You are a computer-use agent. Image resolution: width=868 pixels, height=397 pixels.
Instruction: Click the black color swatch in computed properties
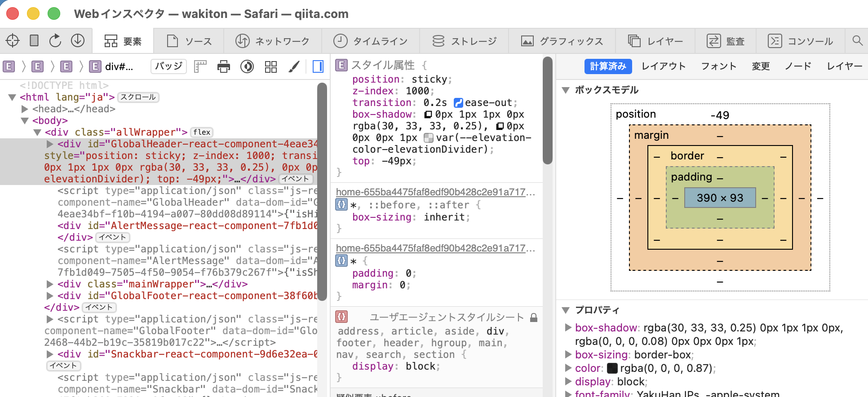[612, 368]
